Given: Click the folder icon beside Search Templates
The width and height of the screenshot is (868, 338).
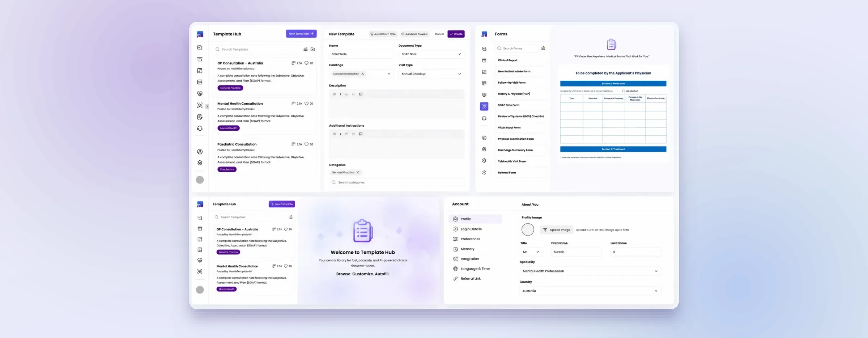Looking at the screenshot, I should [313, 49].
